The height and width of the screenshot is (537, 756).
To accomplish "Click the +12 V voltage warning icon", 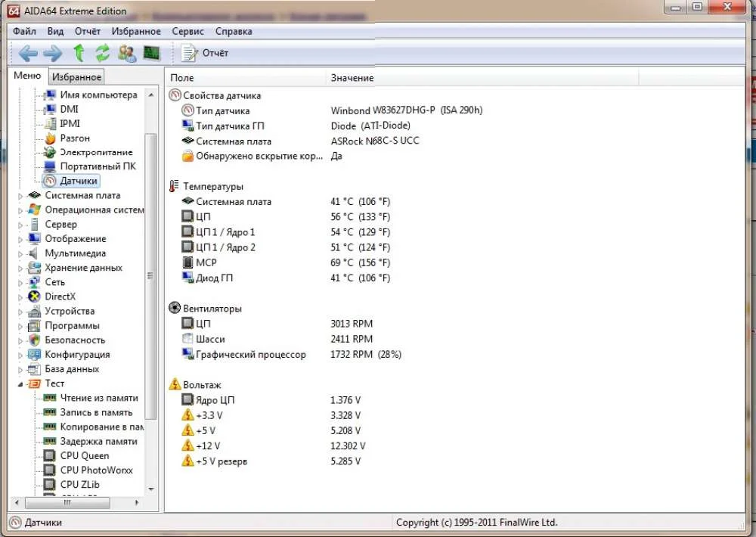I will point(187,445).
